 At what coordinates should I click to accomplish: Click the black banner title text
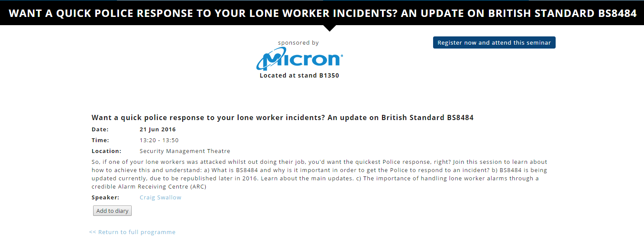pos(323,13)
